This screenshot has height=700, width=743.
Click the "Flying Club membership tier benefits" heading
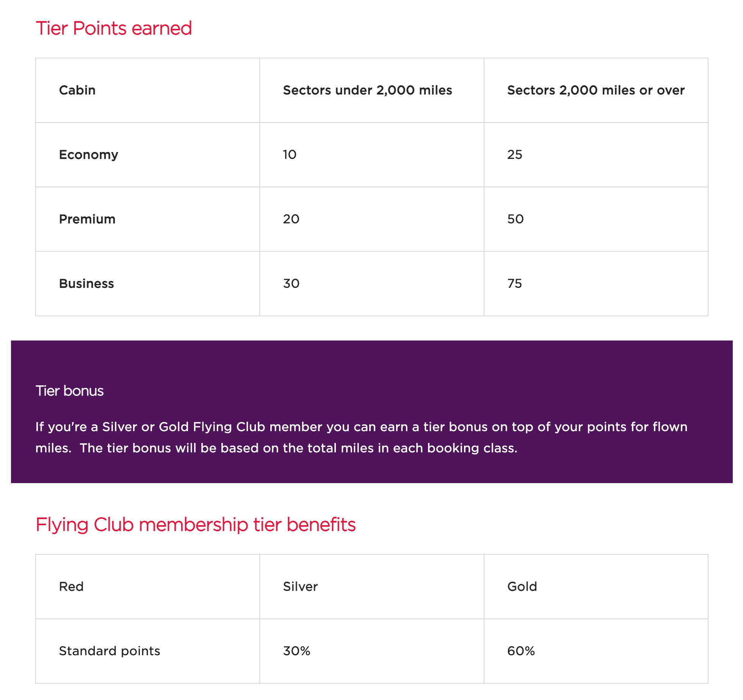[196, 525]
